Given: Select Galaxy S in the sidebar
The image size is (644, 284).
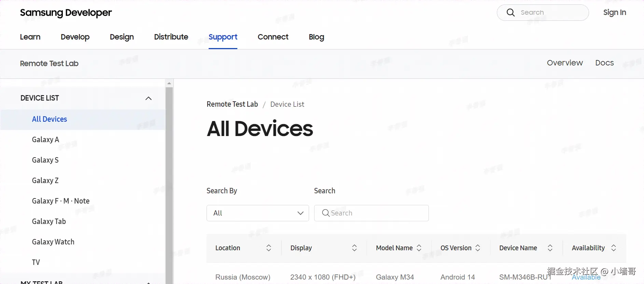Looking at the screenshot, I should (45, 160).
